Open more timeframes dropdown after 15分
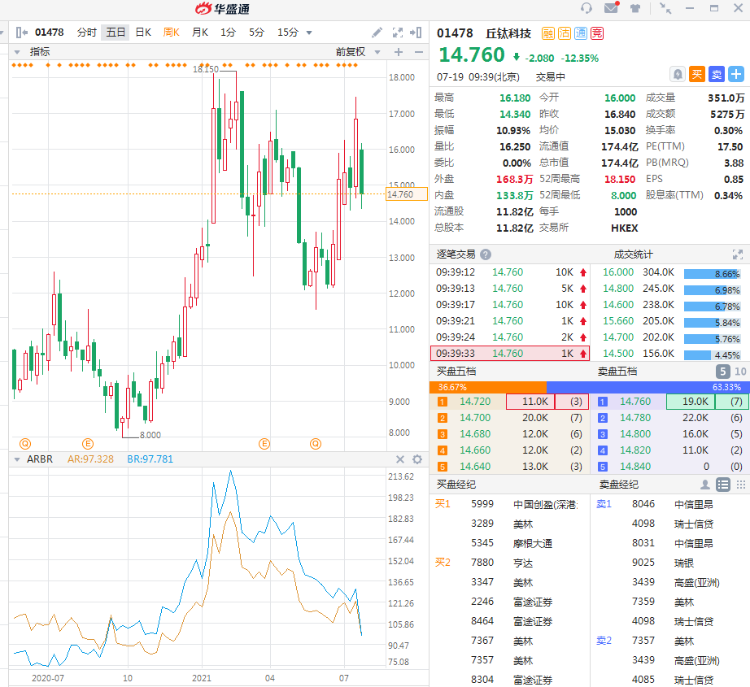This screenshot has height=687, width=750. [309, 33]
